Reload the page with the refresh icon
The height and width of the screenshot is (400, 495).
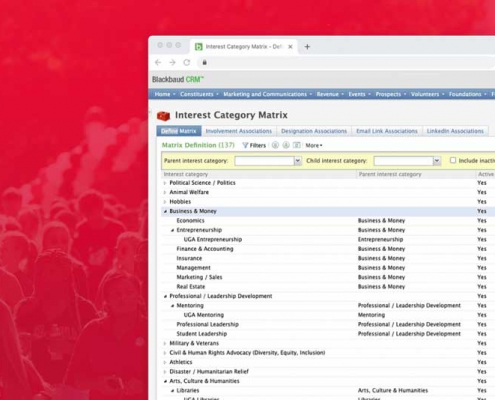[187, 62]
